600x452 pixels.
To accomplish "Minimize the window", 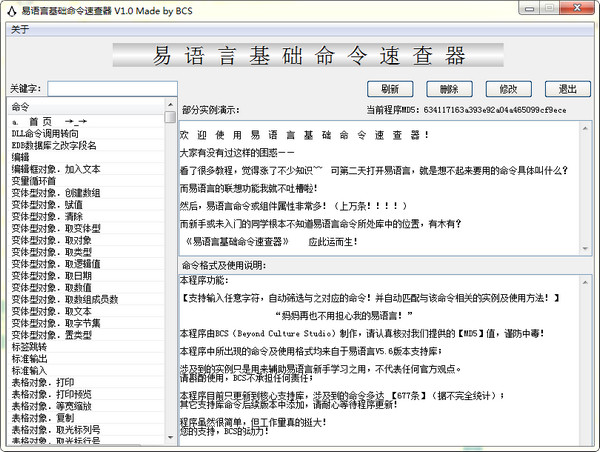I will 529,8.
